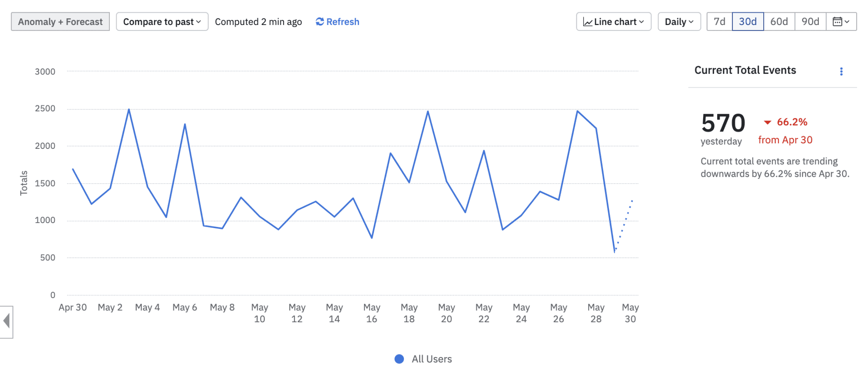This screenshot has width=868, height=382.
Task: Switch to the 90d time range
Action: click(x=810, y=22)
